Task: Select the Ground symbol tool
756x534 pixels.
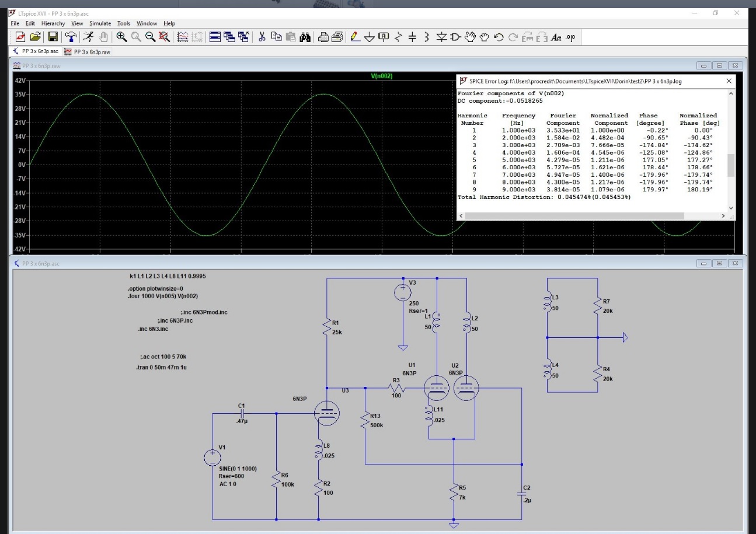Action: [370, 37]
